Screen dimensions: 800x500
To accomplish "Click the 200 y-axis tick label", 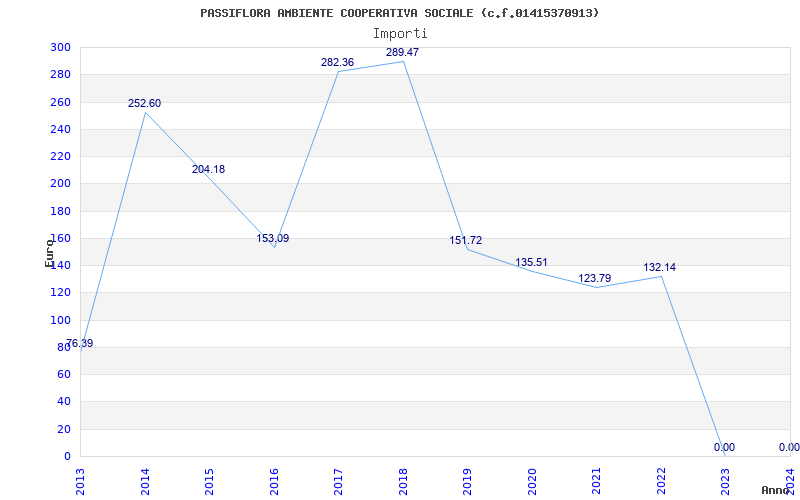I will 60,184.
